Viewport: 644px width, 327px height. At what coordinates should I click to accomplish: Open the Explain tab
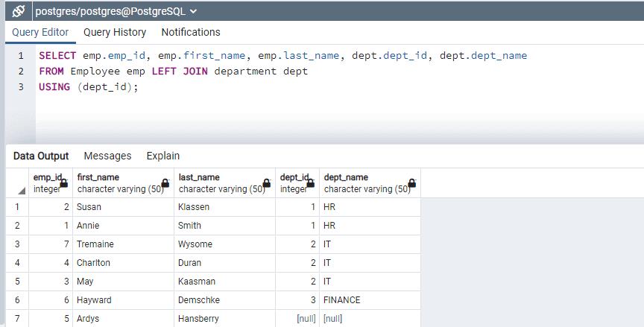pos(162,156)
